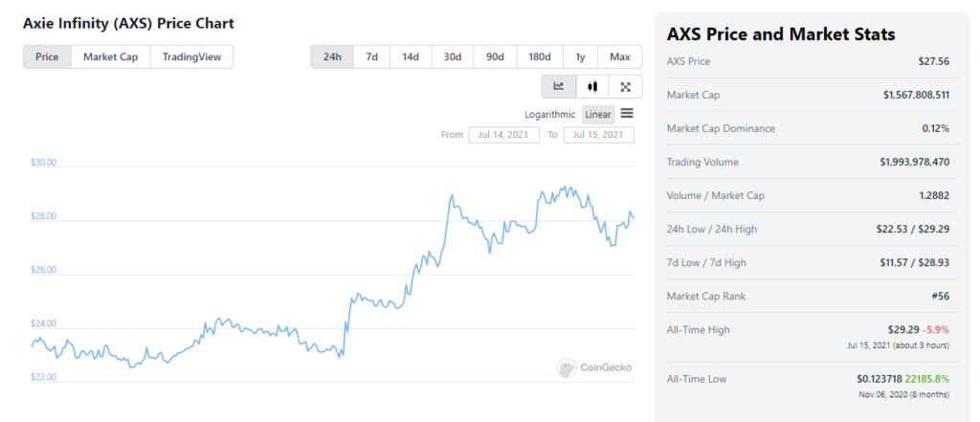Click the Trading Volume value $1,993,978,470
The image size is (980, 422).
(914, 162)
